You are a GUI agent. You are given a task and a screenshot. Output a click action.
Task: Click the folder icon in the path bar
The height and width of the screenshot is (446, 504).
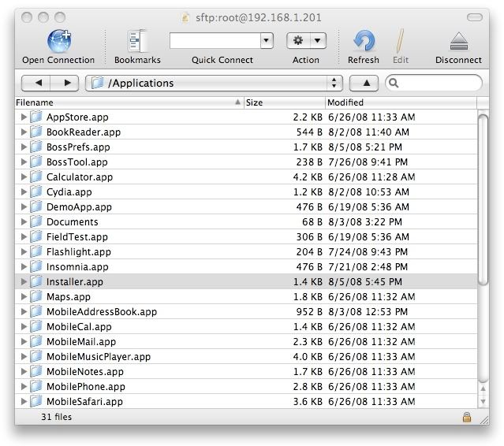97,83
